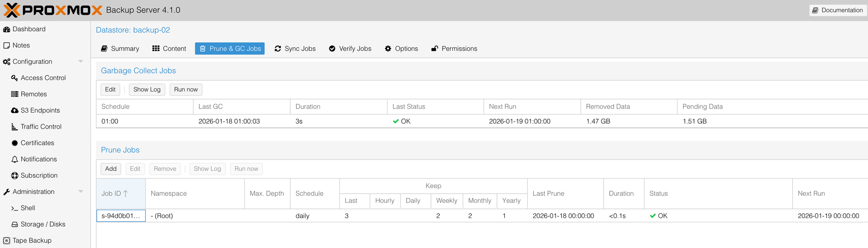The width and height of the screenshot is (868, 248).
Task: Click the Dashboard icon in sidebar
Action: click(x=7, y=30)
